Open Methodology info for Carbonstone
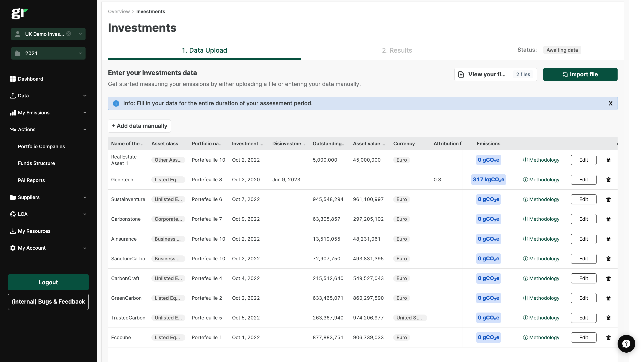This screenshot has width=644, height=362. [541, 219]
